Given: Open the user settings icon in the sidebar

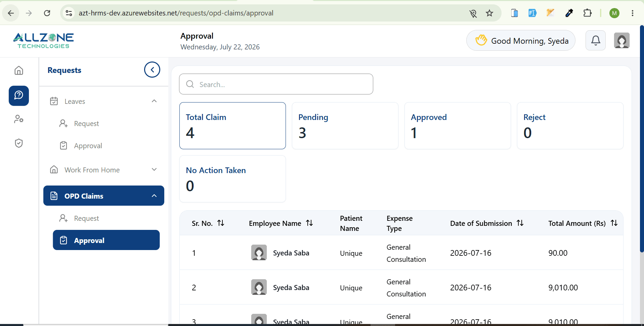Looking at the screenshot, I should (x=19, y=119).
